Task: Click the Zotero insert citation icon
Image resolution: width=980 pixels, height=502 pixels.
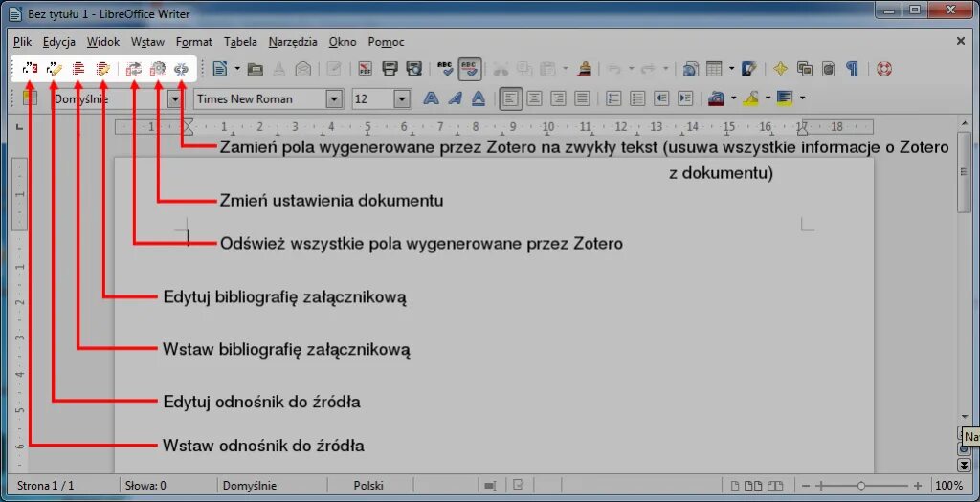Action: point(30,69)
